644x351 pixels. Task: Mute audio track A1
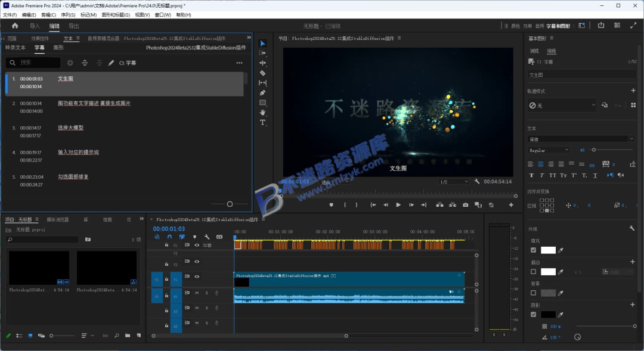point(197,293)
